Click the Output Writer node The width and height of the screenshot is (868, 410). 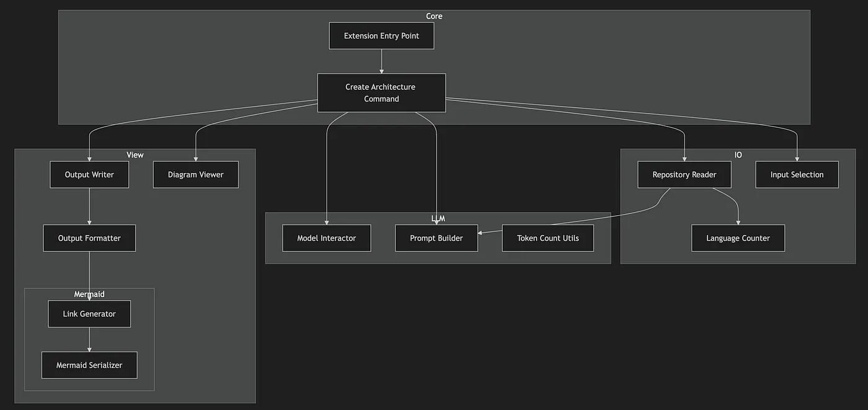coord(89,174)
